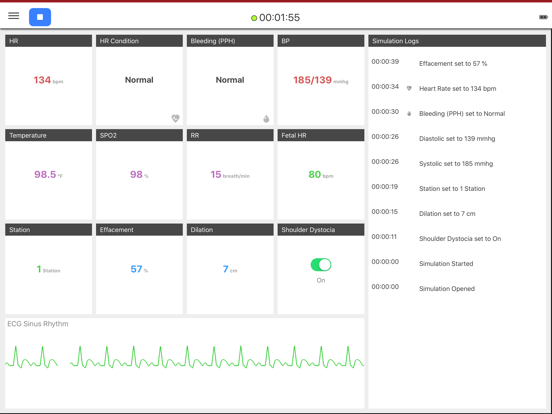The width and height of the screenshot is (552, 414).
Task: Click drop icon beside Bleeding (PPH) log entry
Action: [x=409, y=113]
